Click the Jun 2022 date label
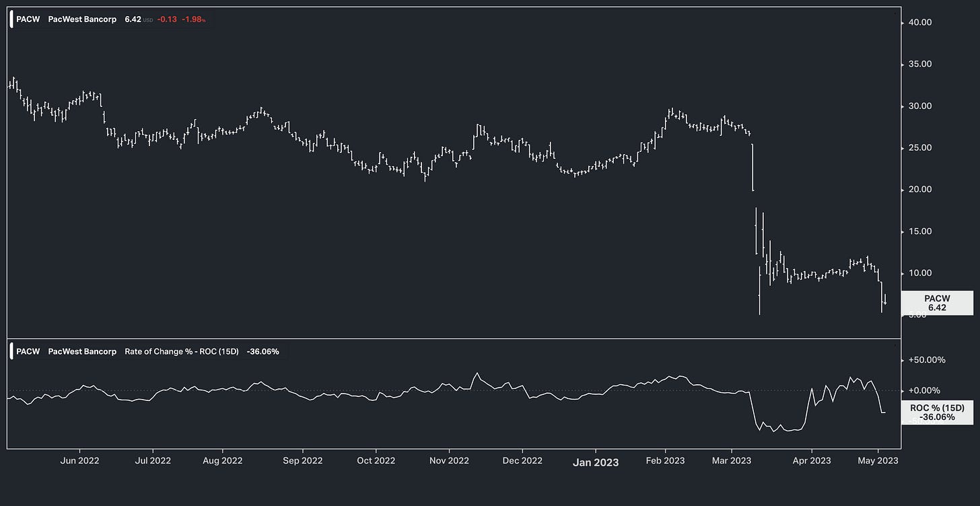The image size is (980, 506). (80, 460)
